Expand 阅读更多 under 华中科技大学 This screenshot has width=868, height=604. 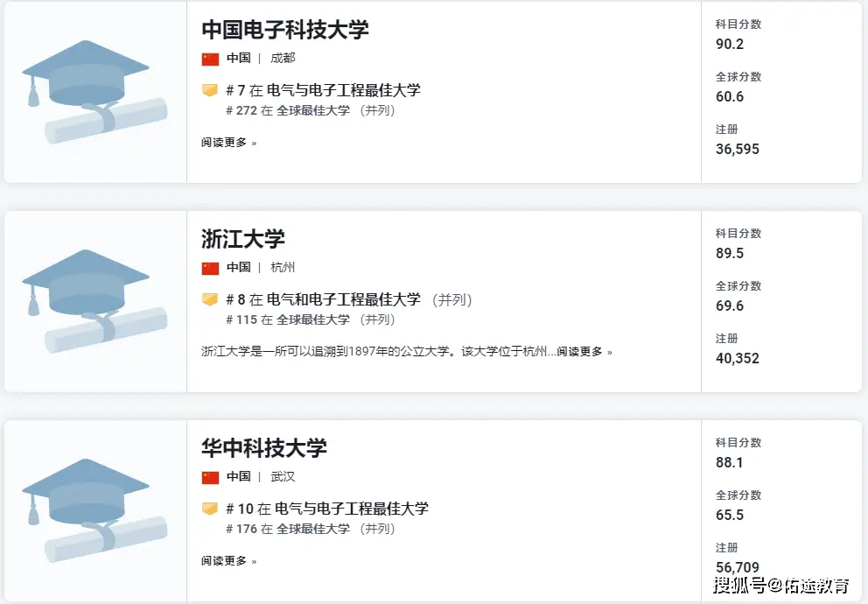point(228,561)
